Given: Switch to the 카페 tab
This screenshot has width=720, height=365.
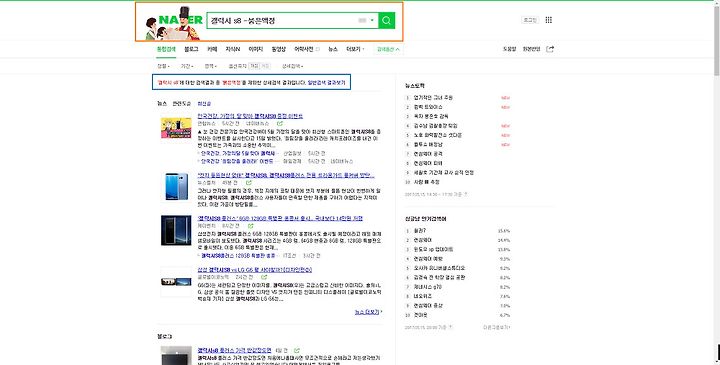Looking at the screenshot, I should [x=212, y=49].
